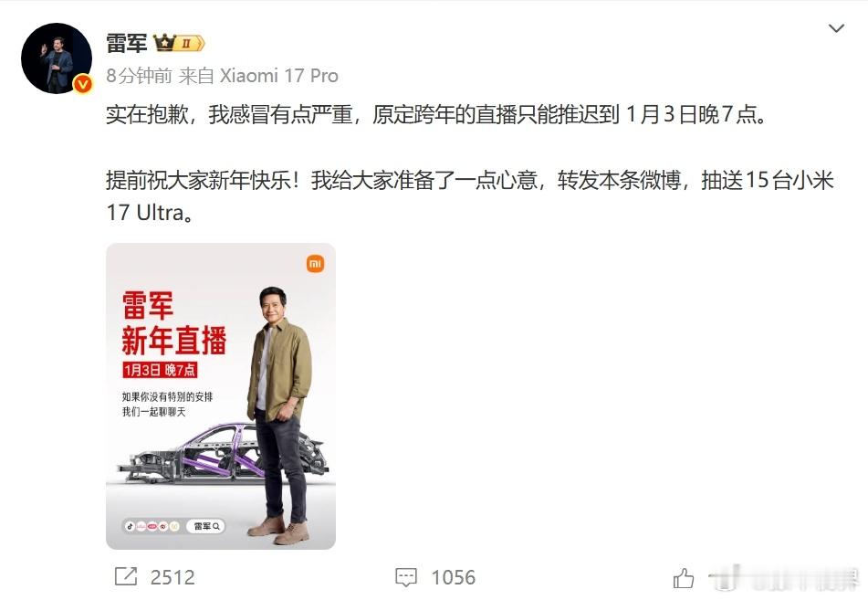Click the 来自 Xiaomi 17 Pro source
Viewport: 868px width, 600px height.
(258, 76)
